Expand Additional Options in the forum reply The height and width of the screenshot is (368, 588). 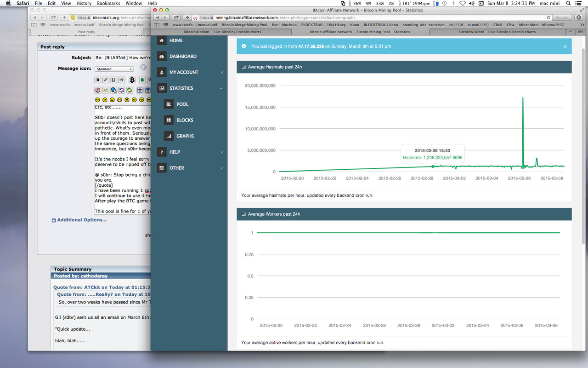click(79, 220)
